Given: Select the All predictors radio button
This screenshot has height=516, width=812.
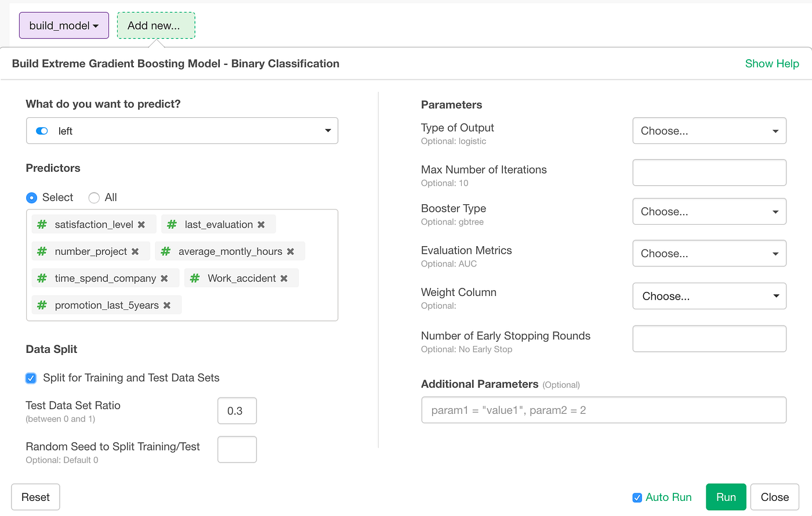Looking at the screenshot, I should pyautogui.click(x=93, y=197).
